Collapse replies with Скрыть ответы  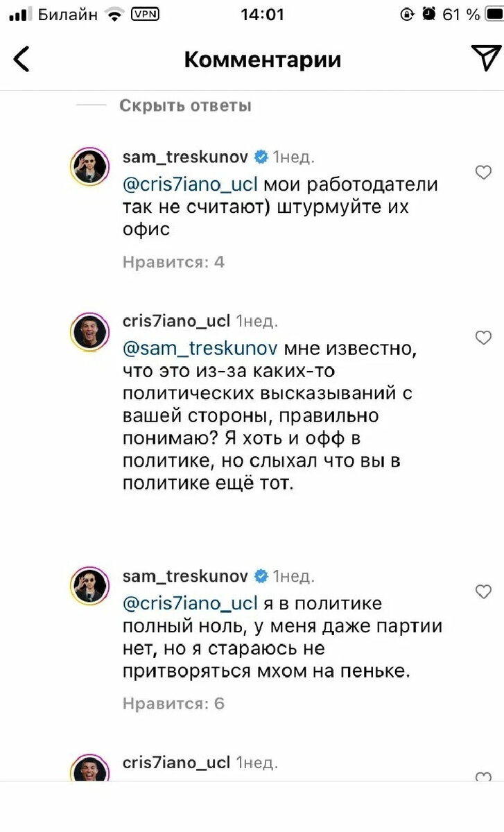click(x=184, y=105)
